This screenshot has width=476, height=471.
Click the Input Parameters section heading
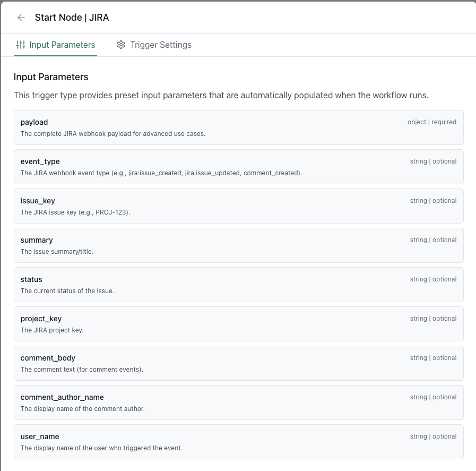pyautogui.click(x=51, y=76)
